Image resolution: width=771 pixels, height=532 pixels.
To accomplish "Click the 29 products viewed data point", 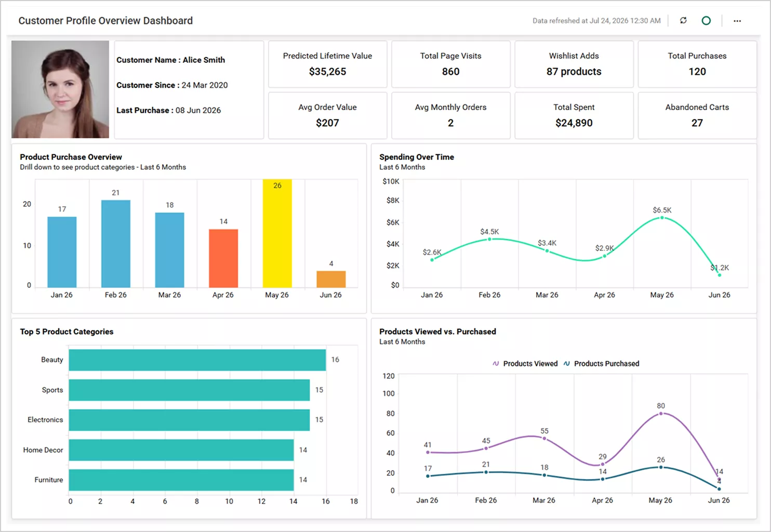I will tap(603, 464).
